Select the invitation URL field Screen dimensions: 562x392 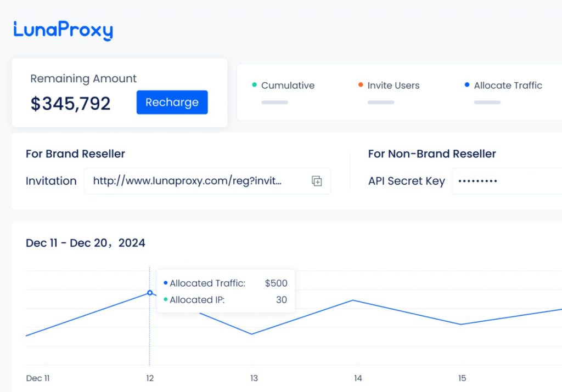(207, 181)
